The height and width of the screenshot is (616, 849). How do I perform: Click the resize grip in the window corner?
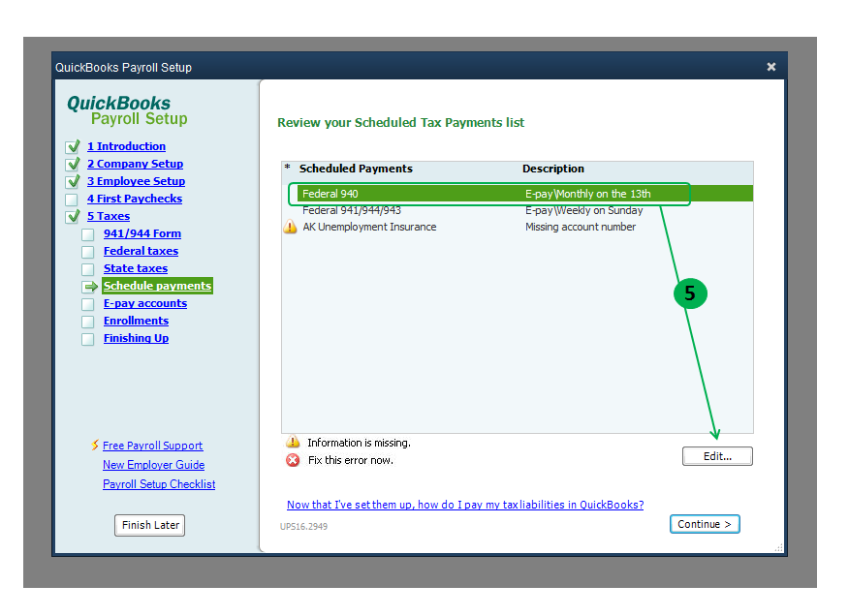[778, 548]
